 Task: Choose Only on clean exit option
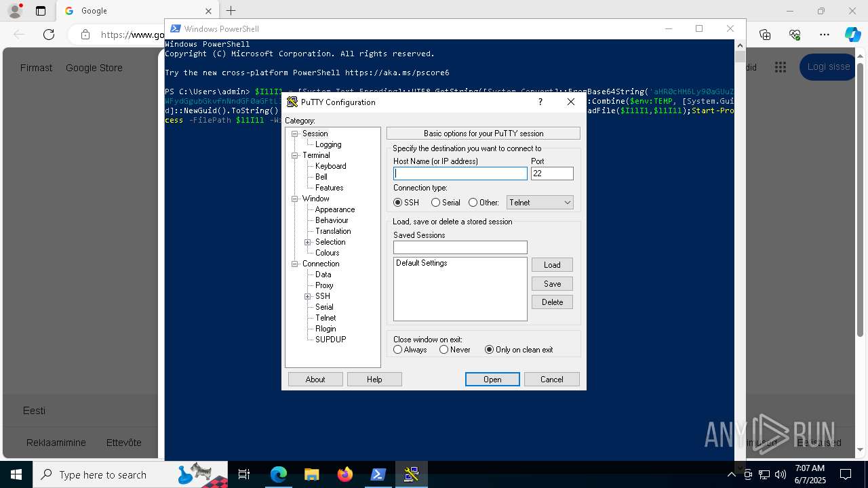pos(490,350)
